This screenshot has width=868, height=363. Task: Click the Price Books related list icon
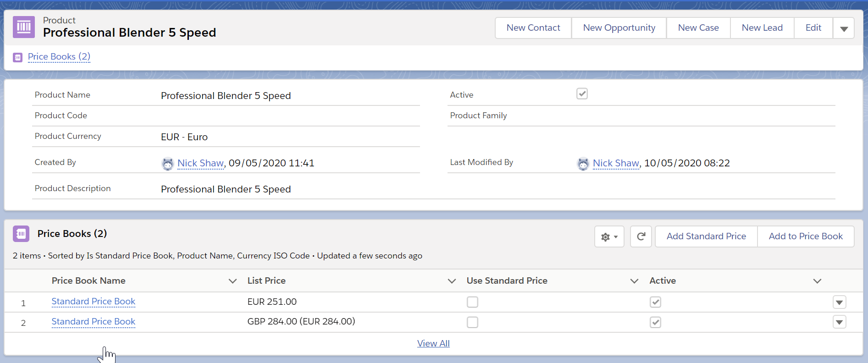point(21,234)
